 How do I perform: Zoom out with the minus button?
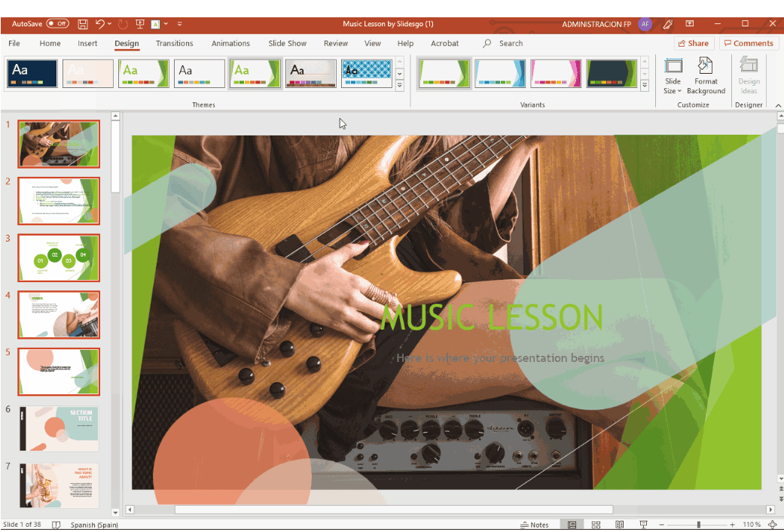[661, 524]
